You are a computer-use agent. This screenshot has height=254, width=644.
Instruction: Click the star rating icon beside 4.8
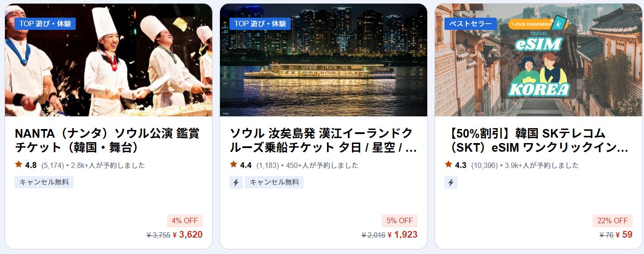[19, 164]
